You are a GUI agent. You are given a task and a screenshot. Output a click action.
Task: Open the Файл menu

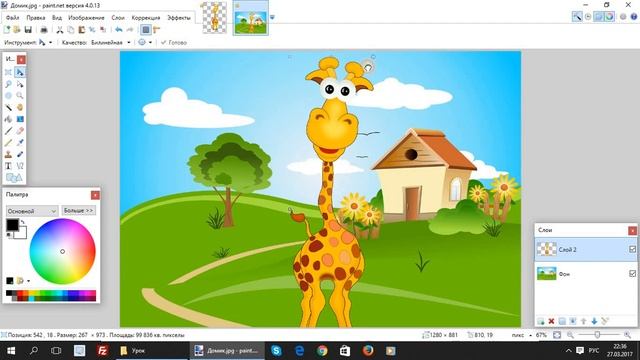[13, 18]
